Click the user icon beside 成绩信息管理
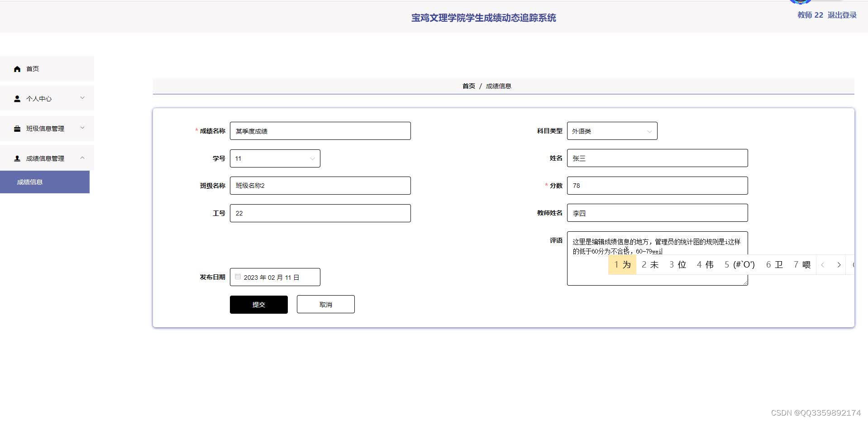 point(17,158)
